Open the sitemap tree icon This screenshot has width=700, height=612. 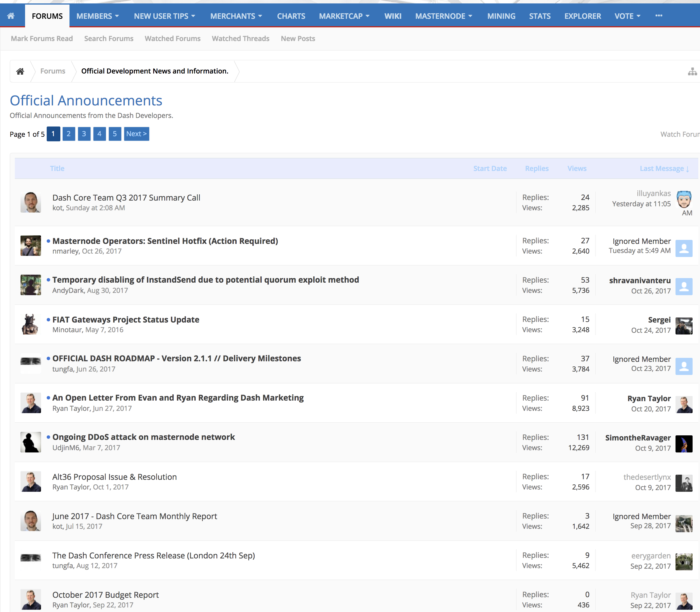pos(692,72)
